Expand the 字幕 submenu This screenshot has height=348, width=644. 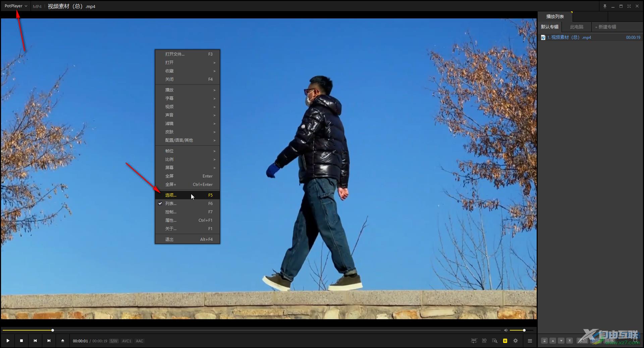pos(187,98)
